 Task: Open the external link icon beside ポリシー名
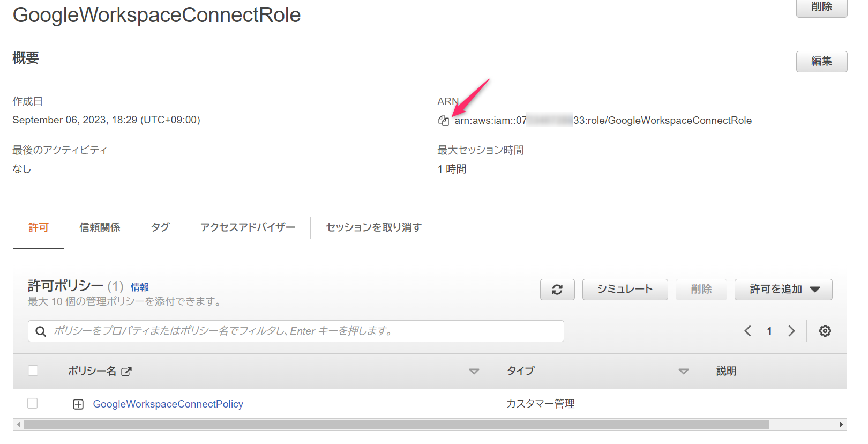[x=126, y=371]
